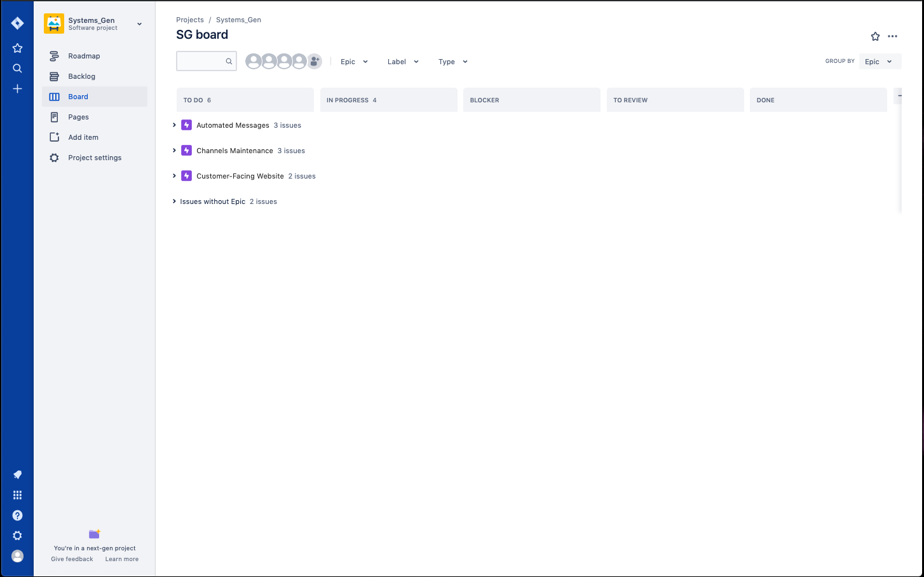Open the Jira home diamond logo
Screen dimensions: 924x577
point(17,24)
